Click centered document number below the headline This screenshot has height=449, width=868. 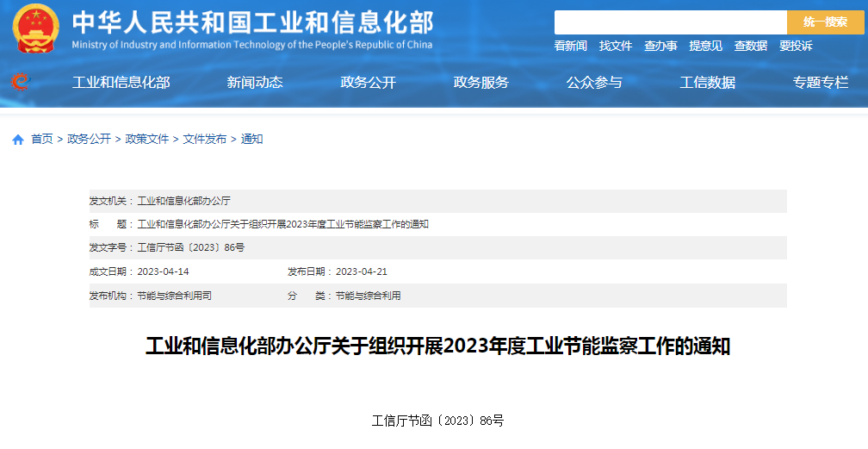pyautogui.click(x=437, y=421)
